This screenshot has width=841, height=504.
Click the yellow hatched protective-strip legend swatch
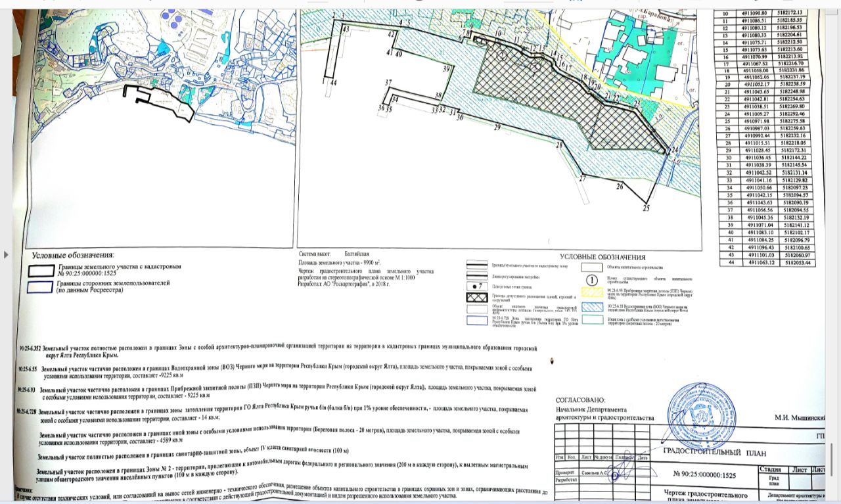pyautogui.click(x=594, y=291)
